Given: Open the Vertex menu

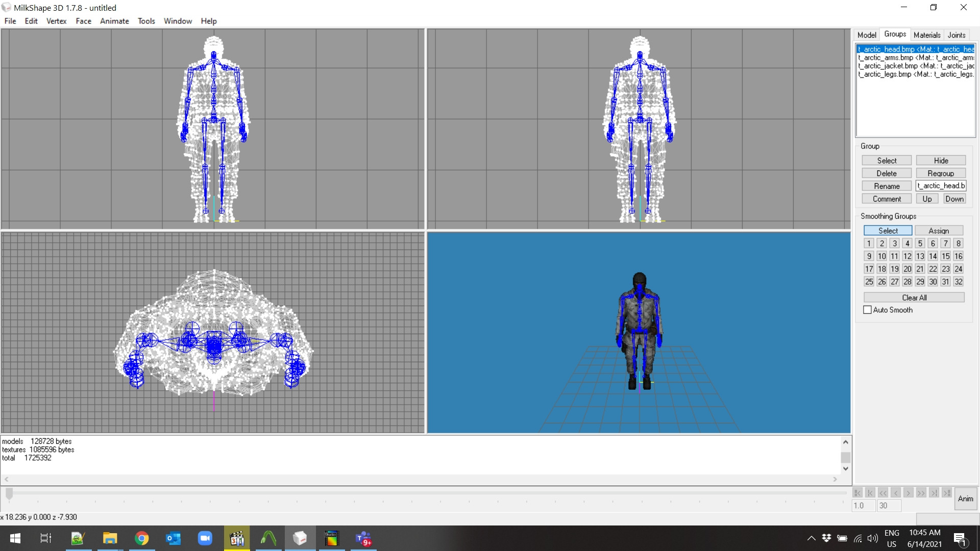Looking at the screenshot, I should coord(56,21).
